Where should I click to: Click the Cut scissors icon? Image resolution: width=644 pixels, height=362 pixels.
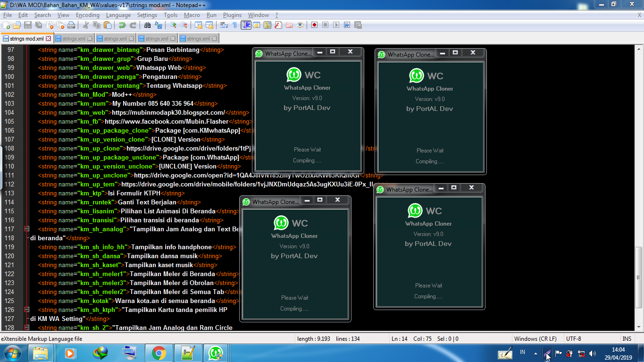(x=86, y=25)
